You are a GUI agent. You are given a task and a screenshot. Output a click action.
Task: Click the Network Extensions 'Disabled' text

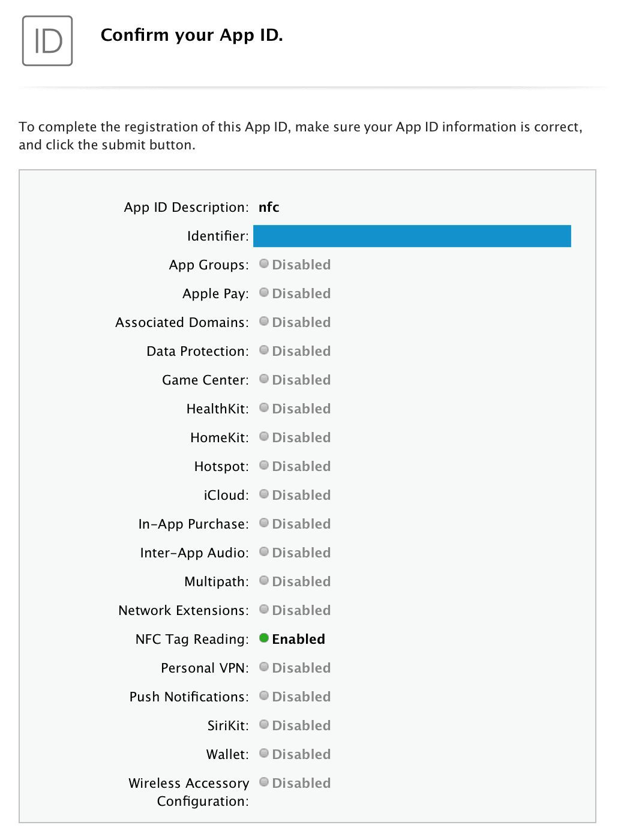[301, 610]
